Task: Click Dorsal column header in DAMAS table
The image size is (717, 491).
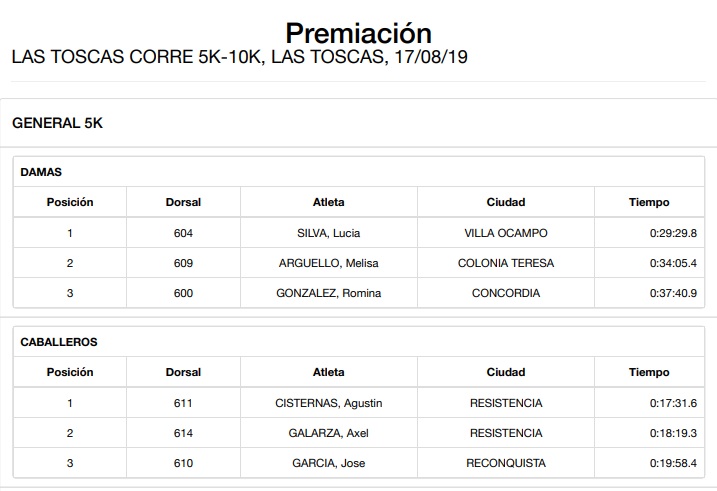Action: (183, 202)
